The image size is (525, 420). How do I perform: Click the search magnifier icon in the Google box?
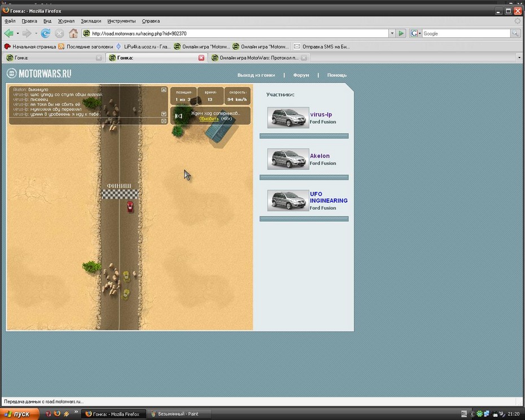pyautogui.click(x=515, y=33)
